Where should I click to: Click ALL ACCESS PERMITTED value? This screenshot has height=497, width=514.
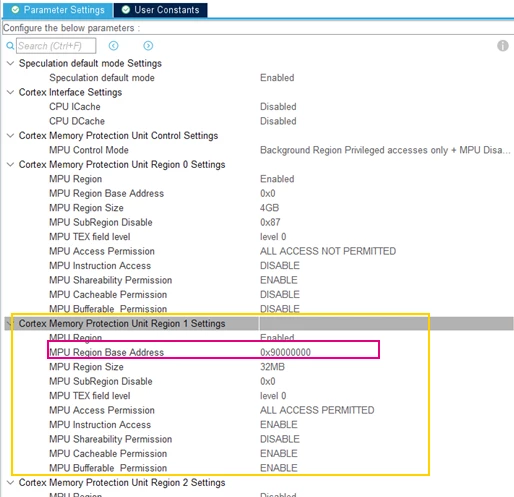(317, 410)
